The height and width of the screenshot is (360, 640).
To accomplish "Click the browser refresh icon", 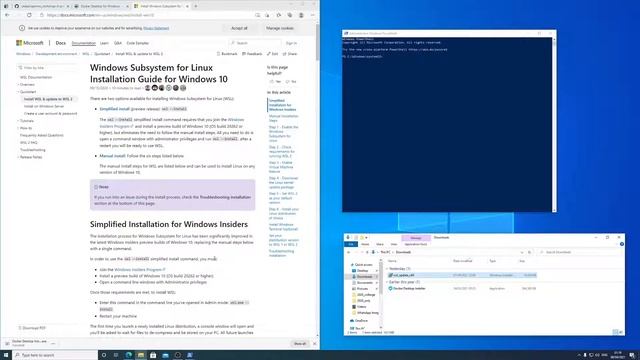I will [x=29, y=15].
